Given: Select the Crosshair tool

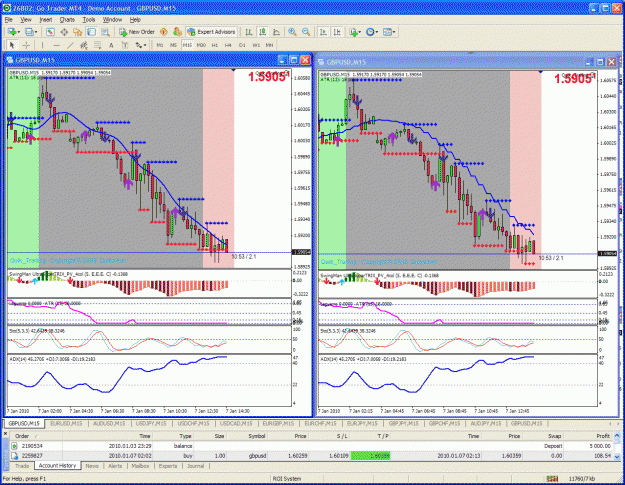Looking at the screenshot, I should pyautogui.click(x=26, y=45).
